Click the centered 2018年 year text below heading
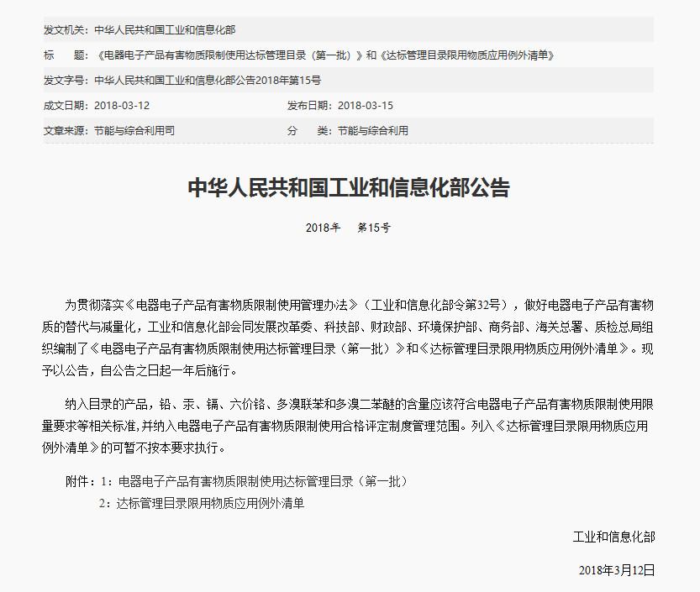The height and width of the screenshot is (592, 700). coord(323,228)
